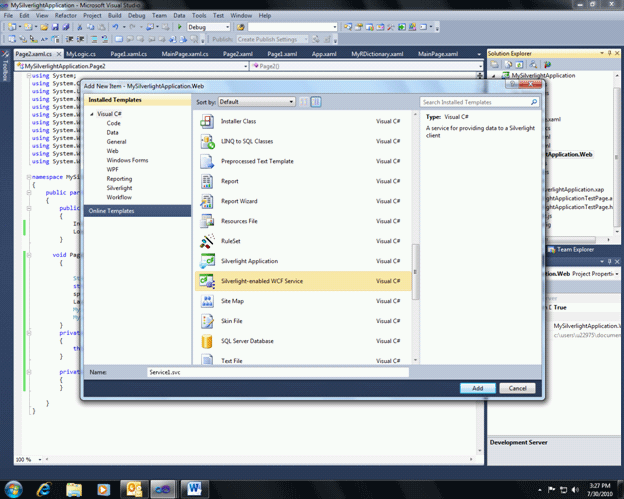Click the Open File toolbar icon
This screenshot has width=624, height=499.
[44, 27]
